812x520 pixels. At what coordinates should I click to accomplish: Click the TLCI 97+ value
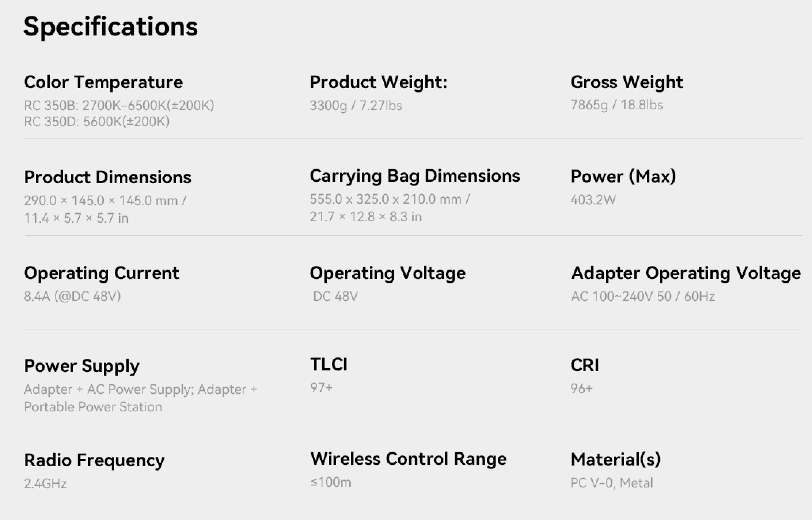pyautogui.click(x=321, y=388)
